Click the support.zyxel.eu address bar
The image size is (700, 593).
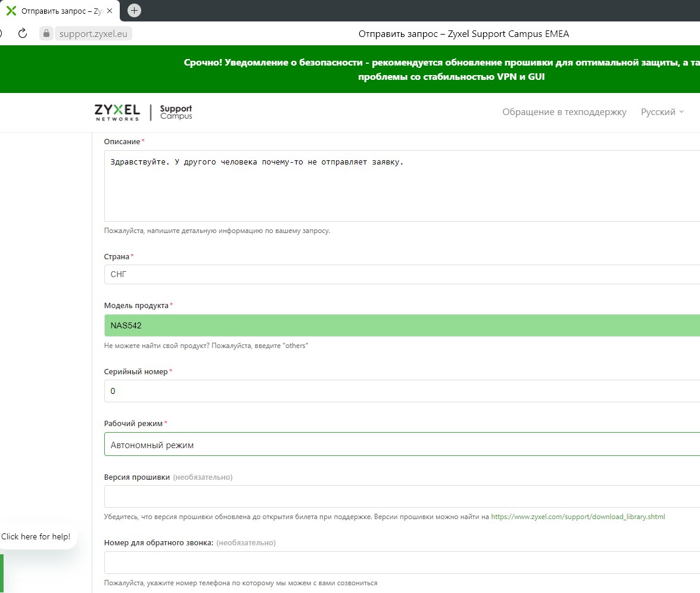pyautogui.click(x=94, y=33)
